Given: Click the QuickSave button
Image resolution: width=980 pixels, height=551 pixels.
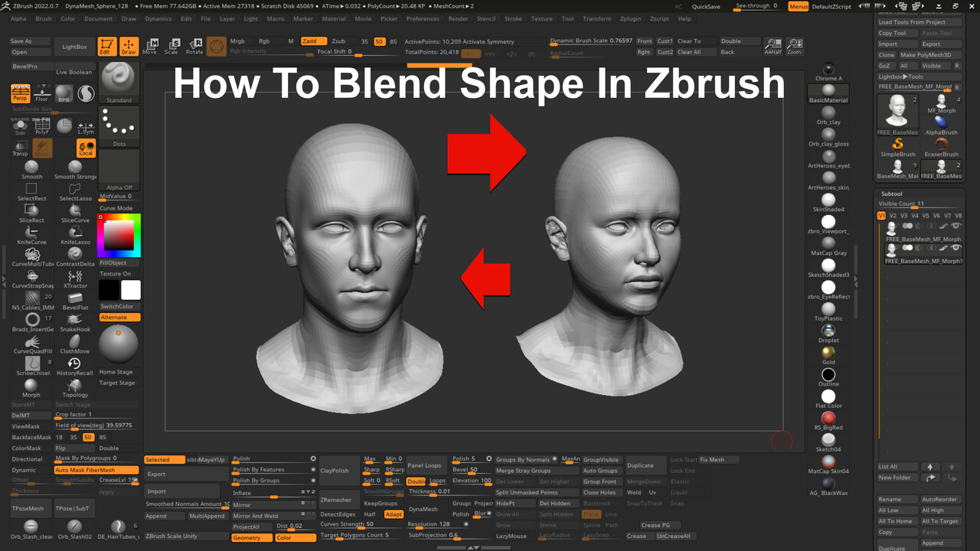Looking at the screenshot, I should click(x=706, y=6).
